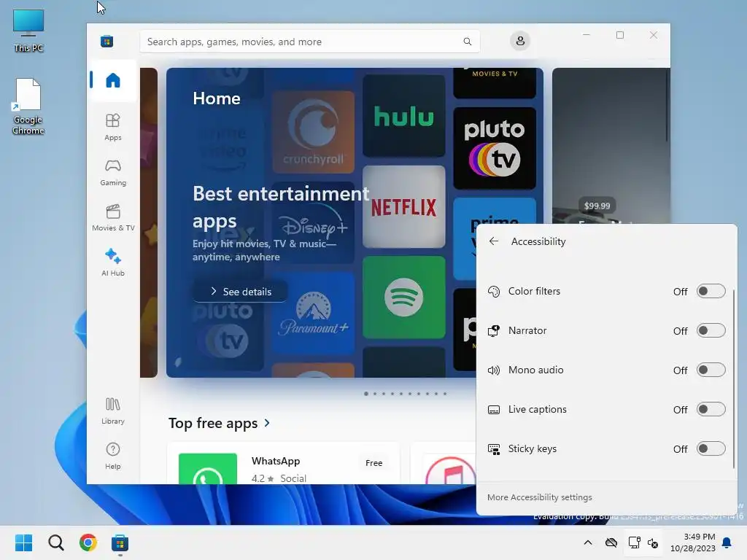The height and width of the screenshot is (560, 747).
Task: Select the Google Chrome desktop shortcut
Action: tap(28, 106)
